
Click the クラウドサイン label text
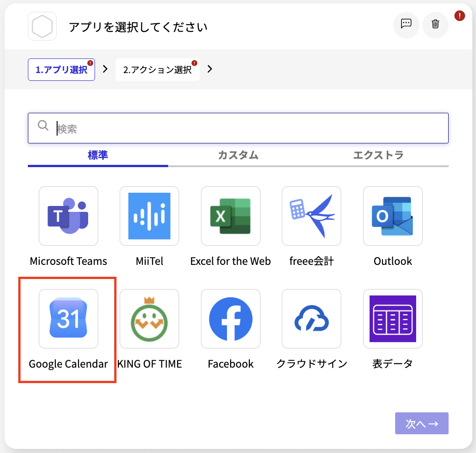click(312, 363)
